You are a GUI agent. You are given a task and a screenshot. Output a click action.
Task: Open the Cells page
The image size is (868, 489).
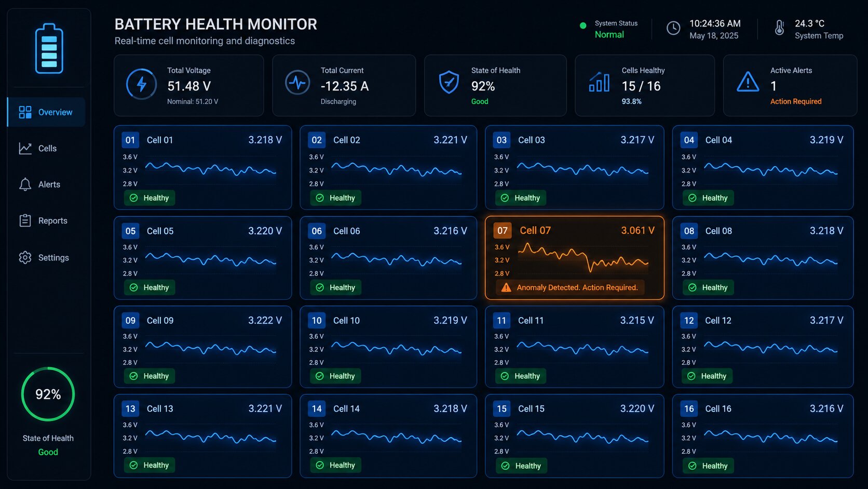[46, 148]
